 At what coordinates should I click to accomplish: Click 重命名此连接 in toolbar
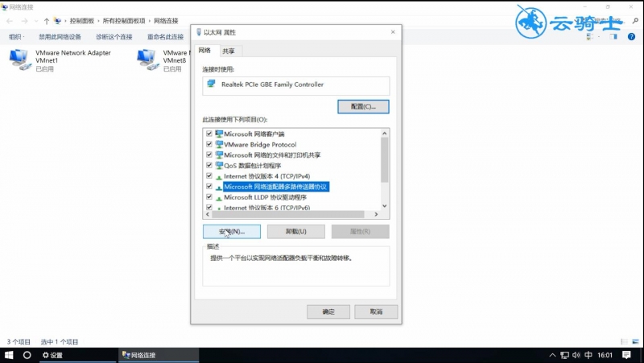(x=166, y=36)
